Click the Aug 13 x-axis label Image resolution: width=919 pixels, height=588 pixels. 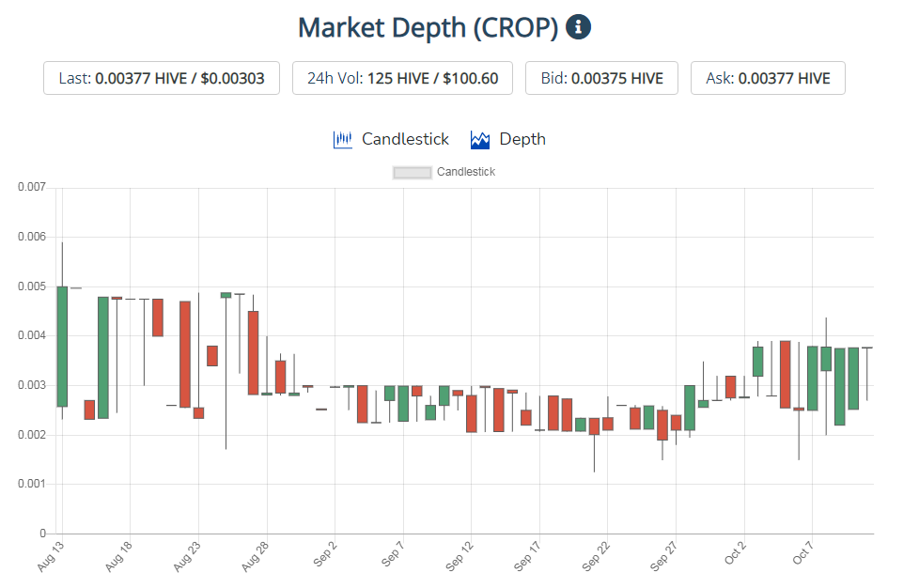point(51,556)
